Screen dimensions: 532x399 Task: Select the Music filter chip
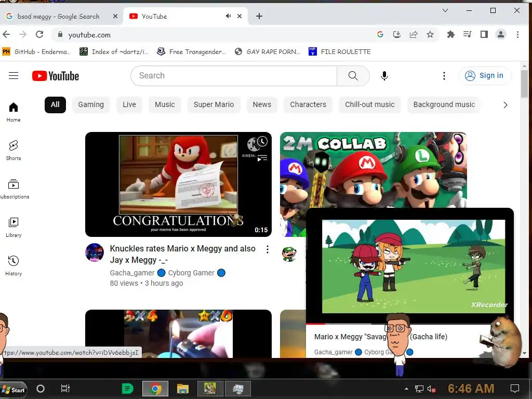pos(165,104)
